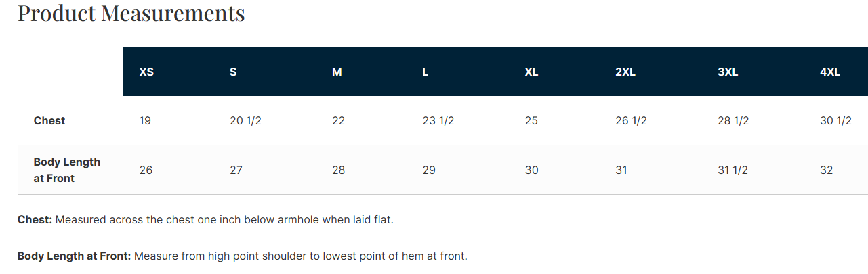Click the Product Measurements heading

point(131,14)
